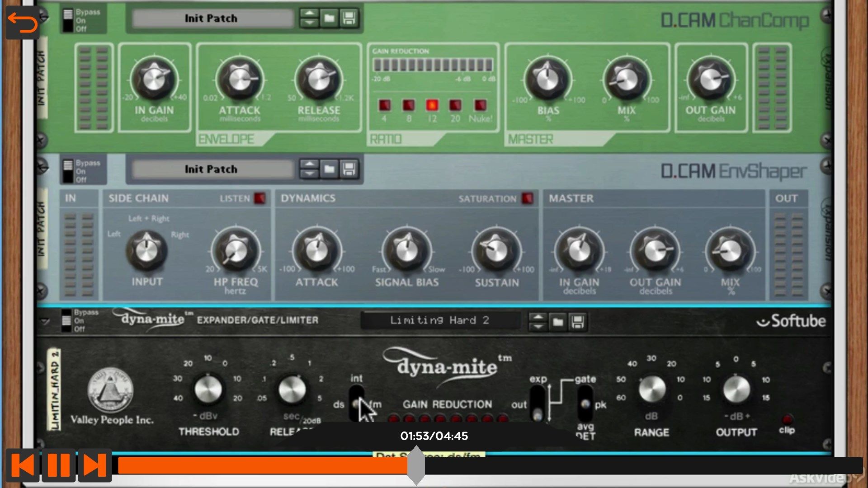Click the EnvShaper dynamics ATTACK knob
The width and height of the screenshot is (868, 488).
317,251
